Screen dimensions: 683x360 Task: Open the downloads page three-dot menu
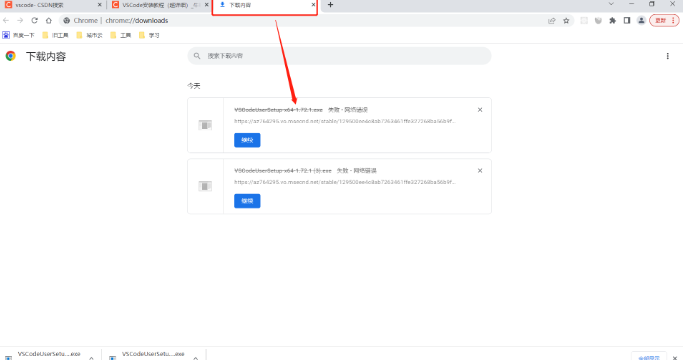[667, 56]
